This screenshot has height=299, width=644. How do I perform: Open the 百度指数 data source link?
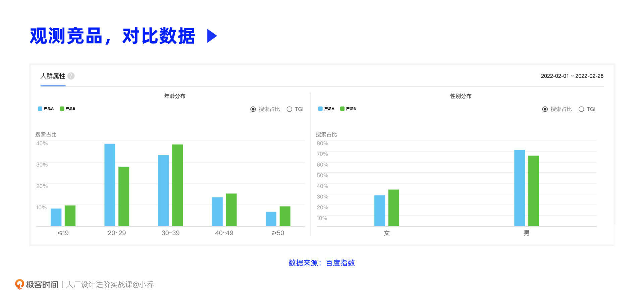click(x=340, y=263)
